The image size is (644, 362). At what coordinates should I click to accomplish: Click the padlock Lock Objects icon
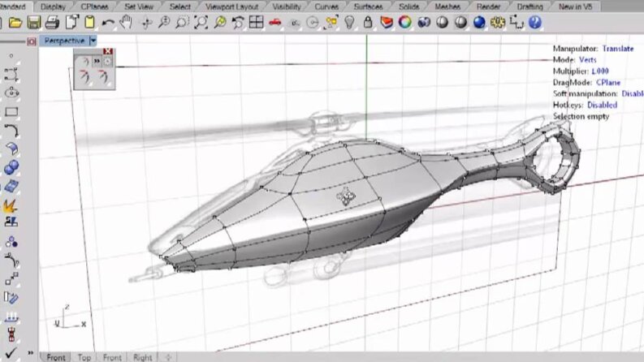(x=368, y=23)
